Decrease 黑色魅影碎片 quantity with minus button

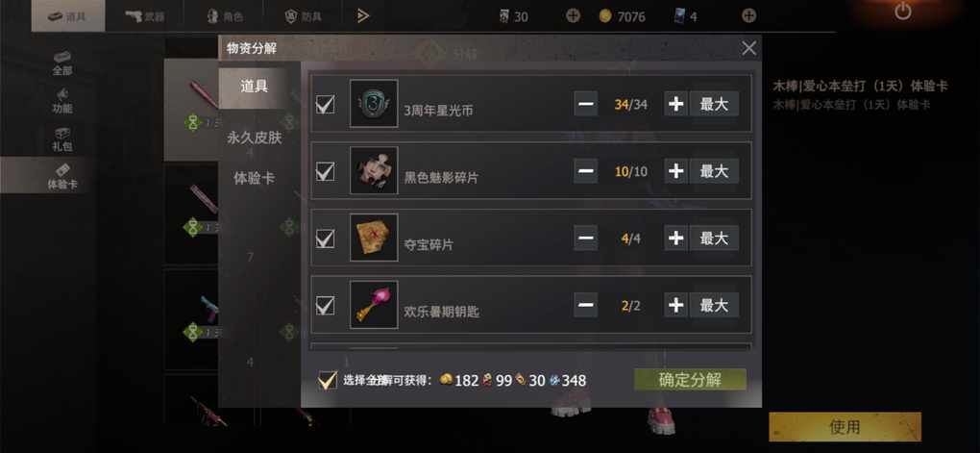(x=586, y=171)
